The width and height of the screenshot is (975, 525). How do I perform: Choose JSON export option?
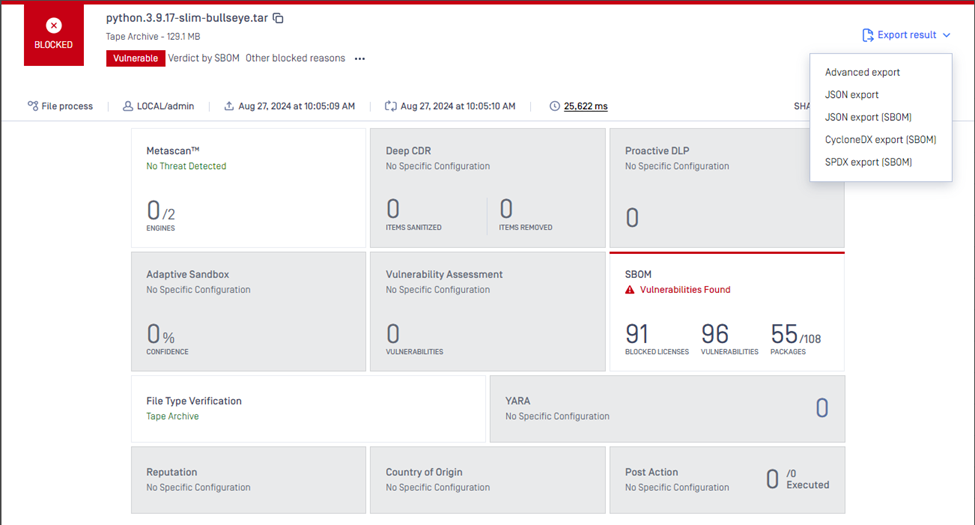coord(852,95)
